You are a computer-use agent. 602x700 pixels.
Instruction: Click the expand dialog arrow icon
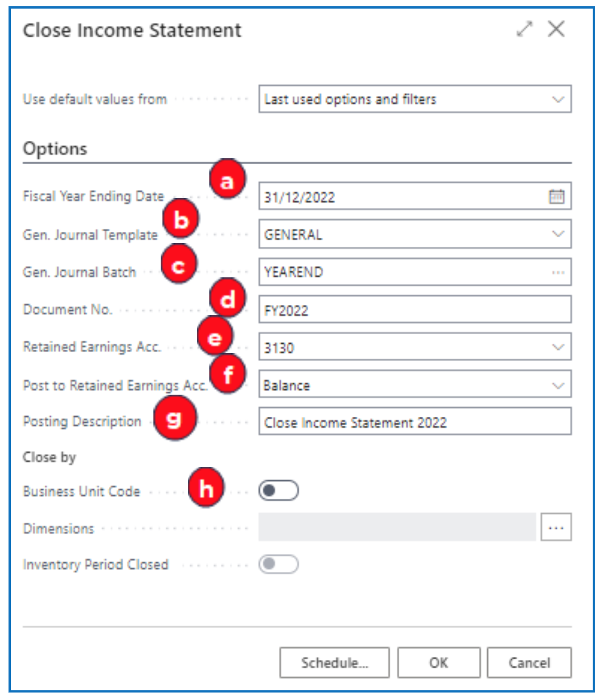(x=524, y=29)
